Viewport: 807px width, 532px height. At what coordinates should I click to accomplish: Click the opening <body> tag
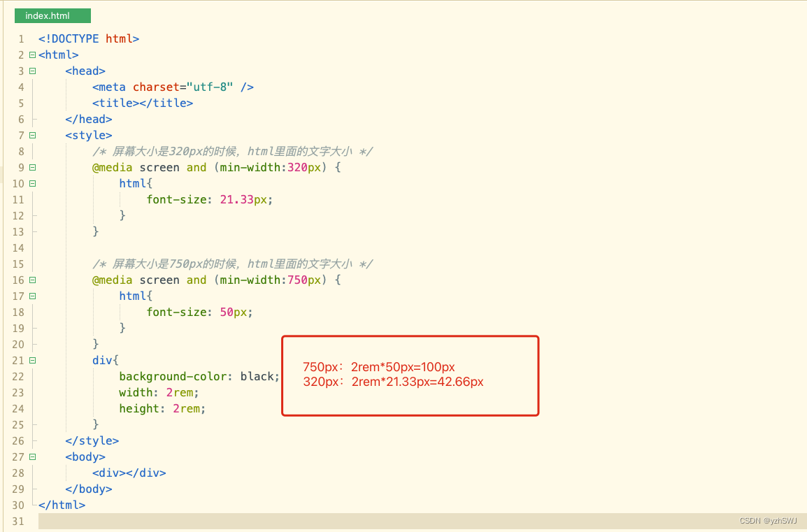85,456
